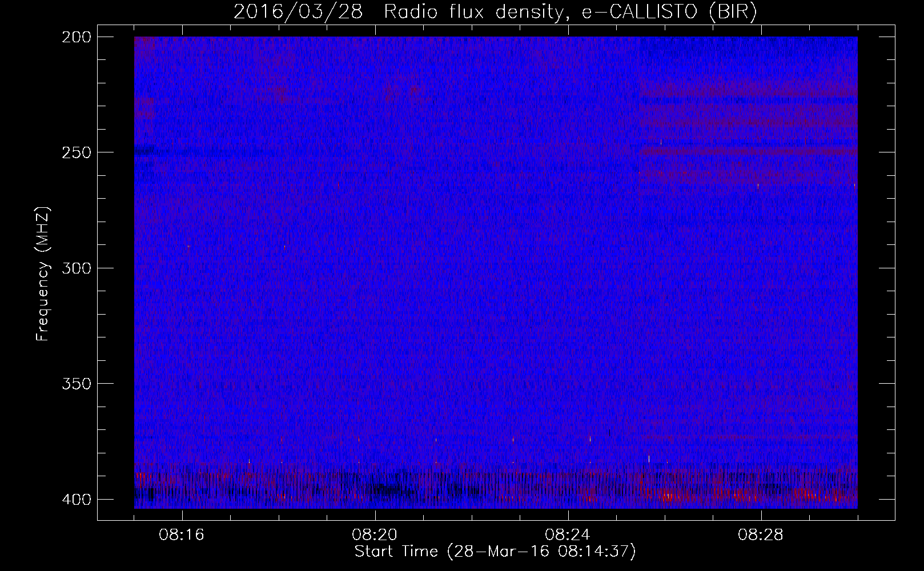Click the 200 frequency tick label

76,37
